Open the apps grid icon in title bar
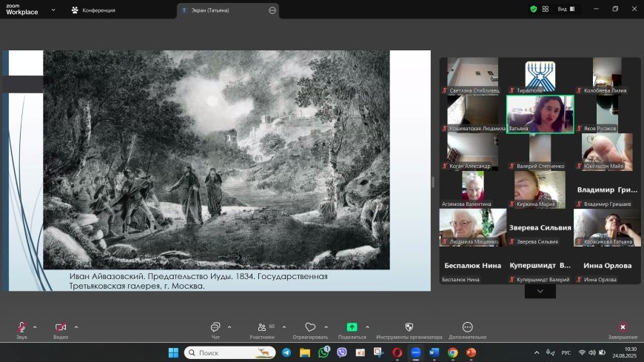 coord(546,9)
